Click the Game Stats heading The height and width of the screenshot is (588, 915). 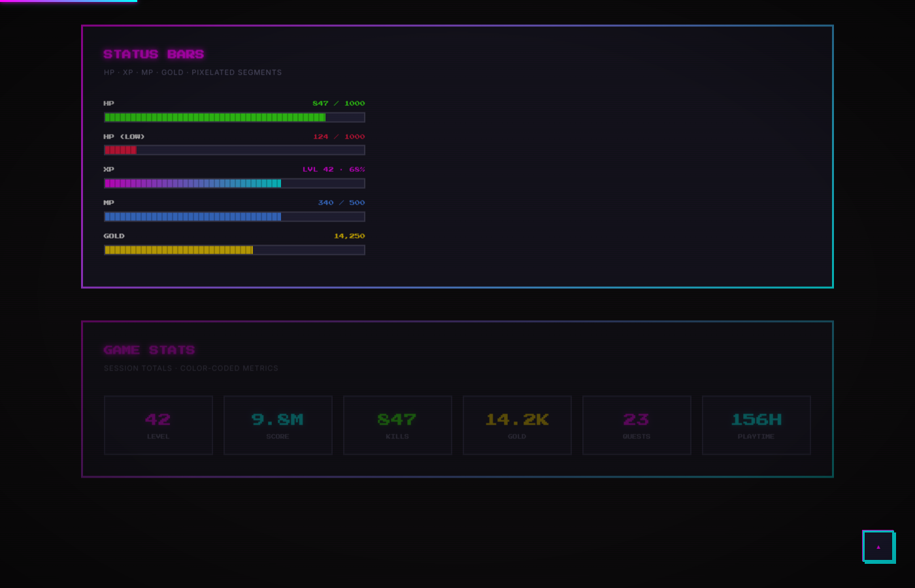point(149,350)
